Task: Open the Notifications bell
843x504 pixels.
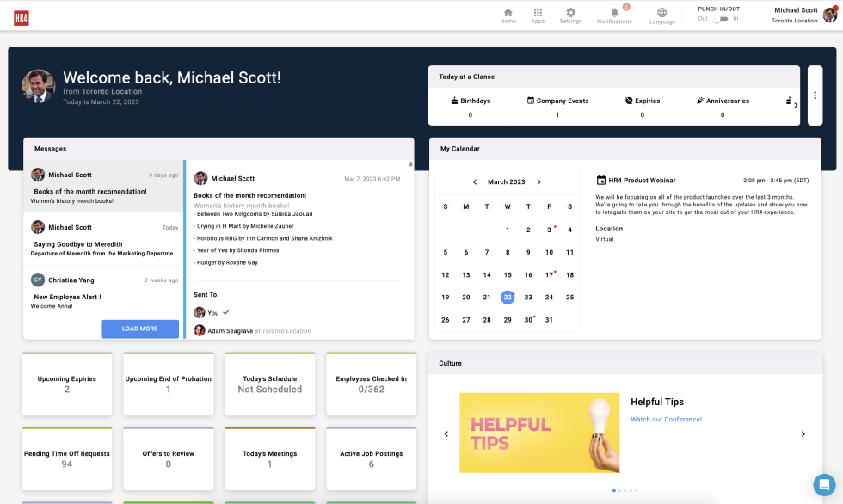Action: (614, 15)
